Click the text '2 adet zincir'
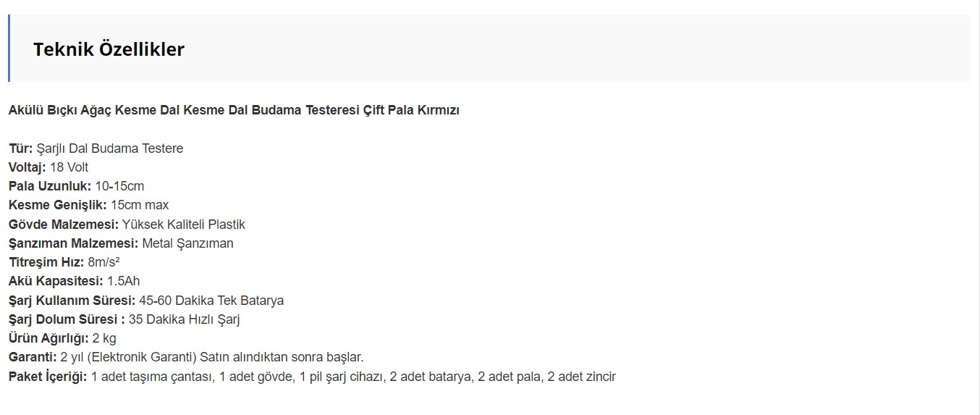The height and width of the screenshot is (415, 980). click(x=582, y=377)
